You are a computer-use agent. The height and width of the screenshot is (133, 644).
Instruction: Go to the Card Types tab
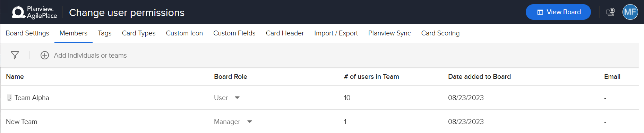coord(139,33)
